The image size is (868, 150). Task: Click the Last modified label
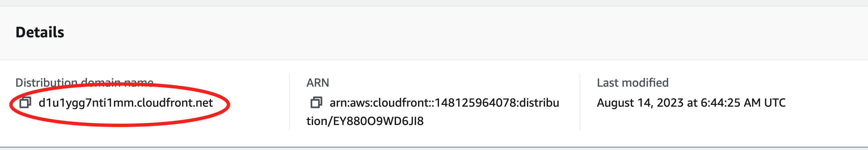(x=633, y=83)
